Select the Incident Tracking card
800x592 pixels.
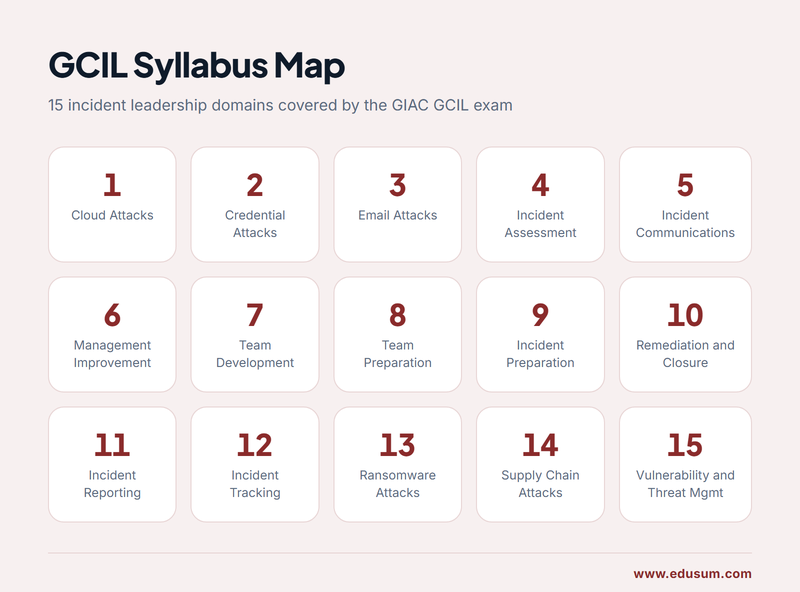tap(255, 464)
